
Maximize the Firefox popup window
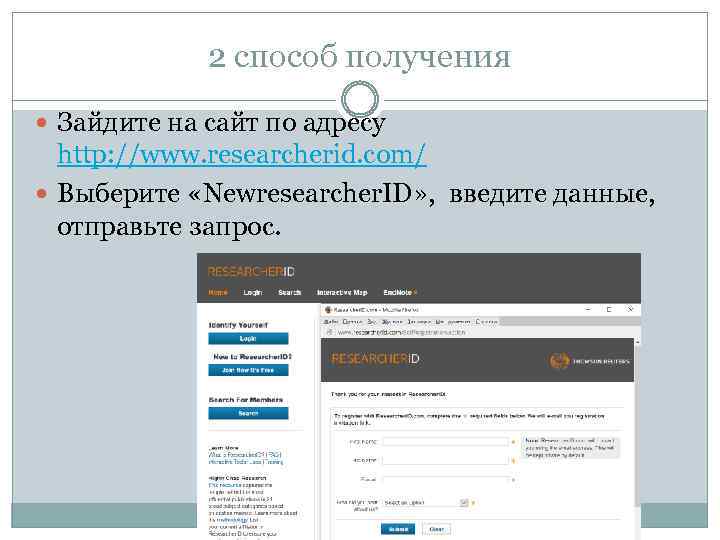[609, 309]
